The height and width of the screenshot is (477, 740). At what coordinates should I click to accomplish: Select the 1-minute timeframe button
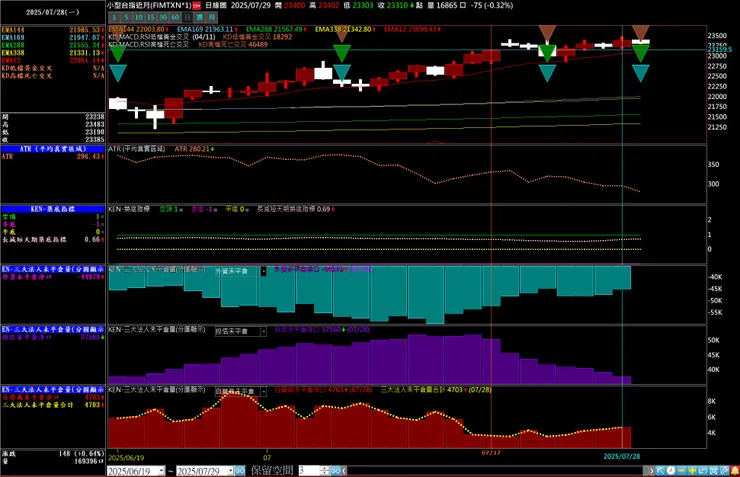tap(114, 17)
